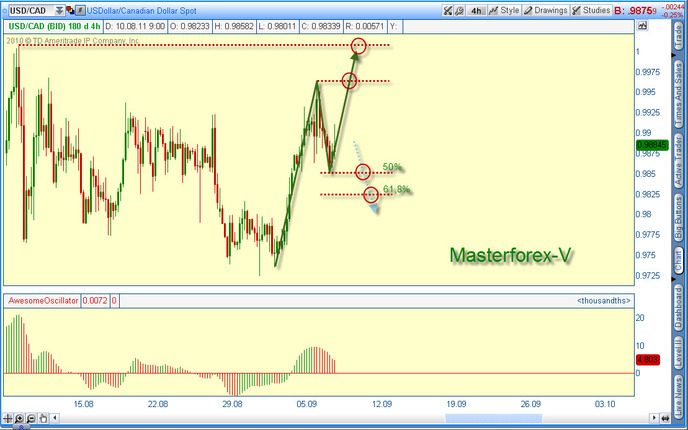Open the 4h timeframe selector

(x=476, y=11)
